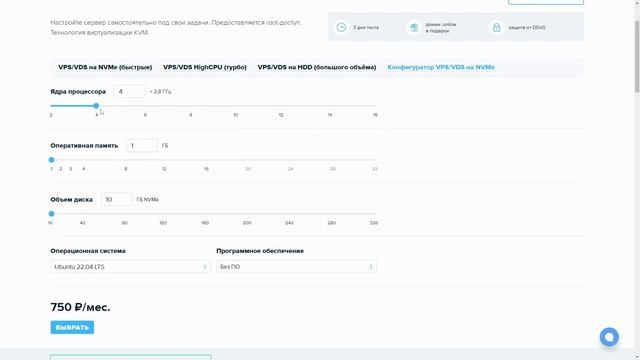The width and height of the screenshot is (640, 360).
Task: Set RAM to the 8 GB tick mark
Action: pyautogui.click(x=126, y=169)
